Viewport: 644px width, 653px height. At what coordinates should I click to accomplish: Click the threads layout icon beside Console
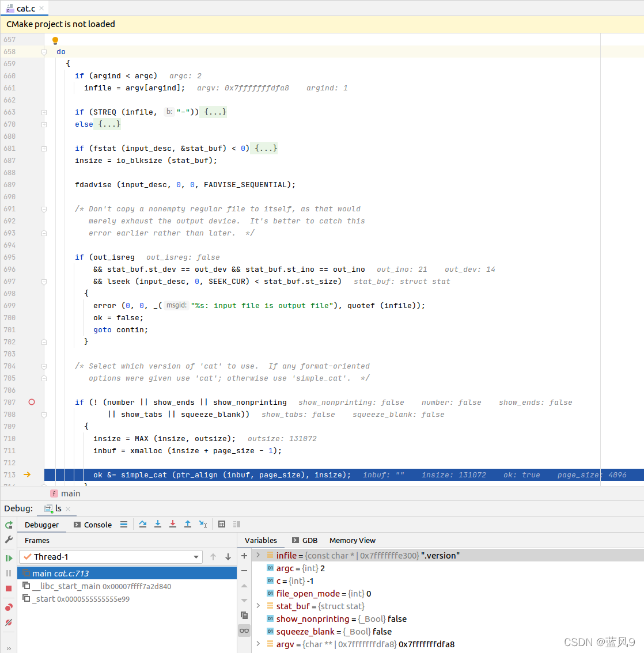click(x=124, y=525)
